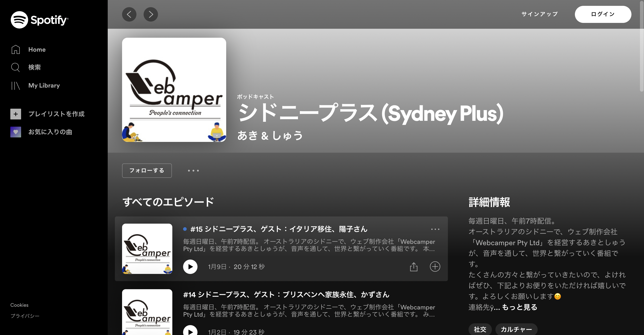This screenshot has width=644, height=335.
Task: Open podcast more options dots beside follow
Action: tap(193, 171)
